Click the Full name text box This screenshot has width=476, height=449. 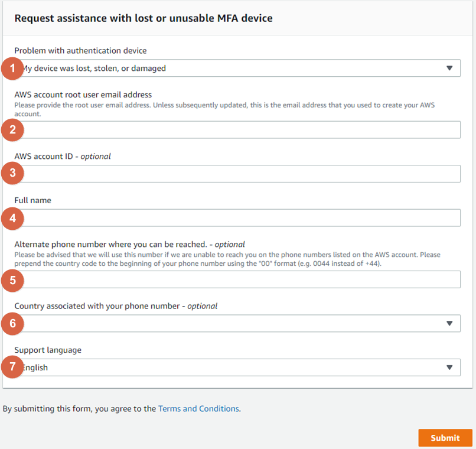click(237, 217)
